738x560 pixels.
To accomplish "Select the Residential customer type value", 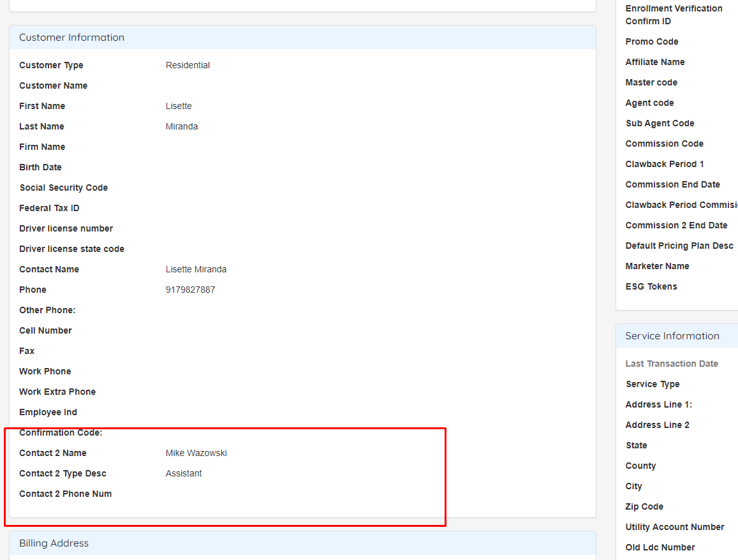I will [188, 66].
